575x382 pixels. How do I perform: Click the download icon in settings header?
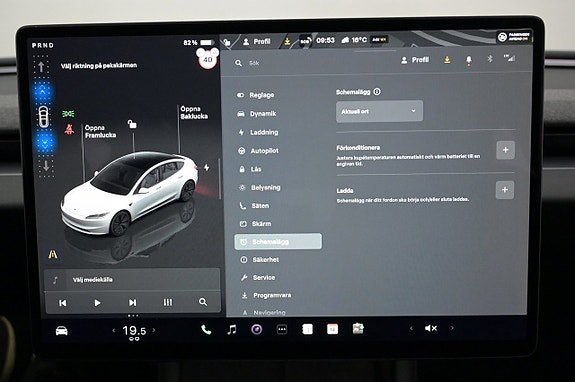pyautogui.click(x=447, y=59)
